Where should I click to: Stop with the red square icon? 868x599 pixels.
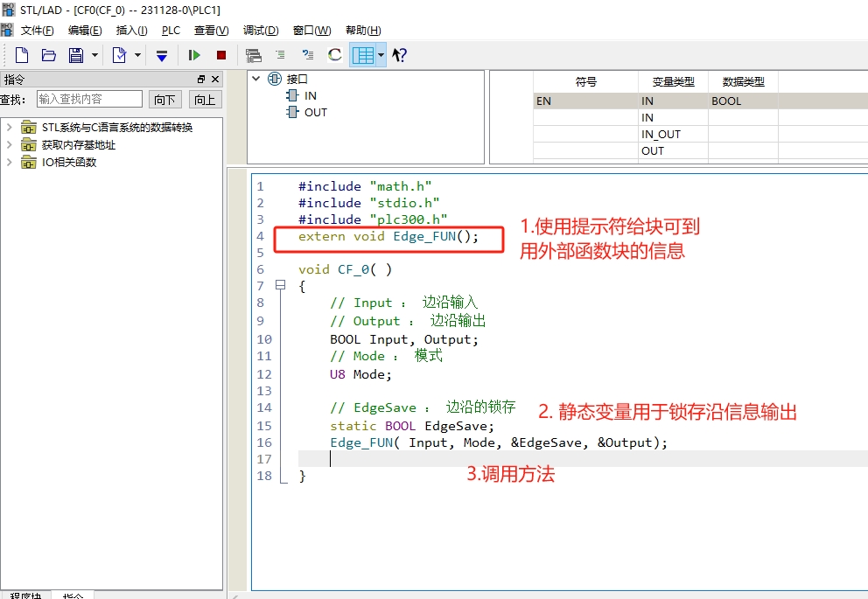[221, 55]
